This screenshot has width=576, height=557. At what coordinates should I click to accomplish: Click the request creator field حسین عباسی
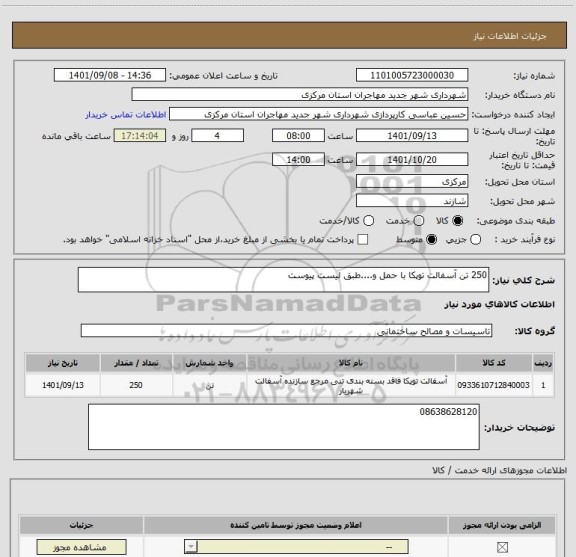[x=318, y=114]
